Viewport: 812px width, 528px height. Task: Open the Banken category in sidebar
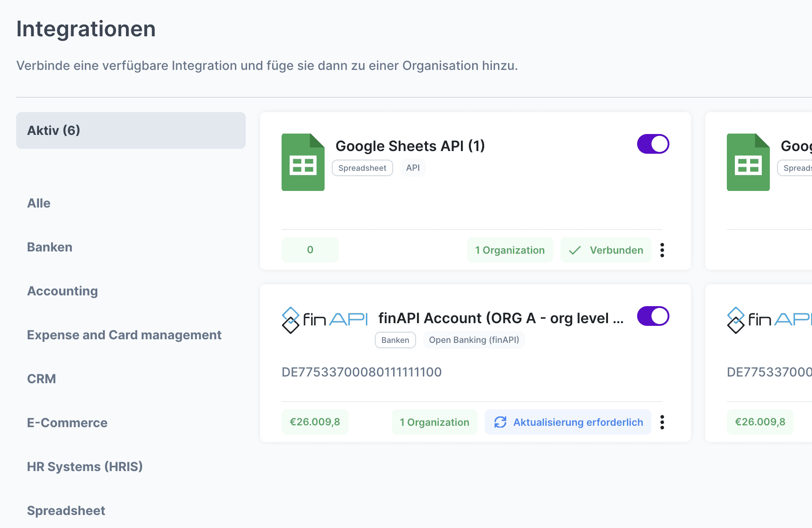(50, 247)
